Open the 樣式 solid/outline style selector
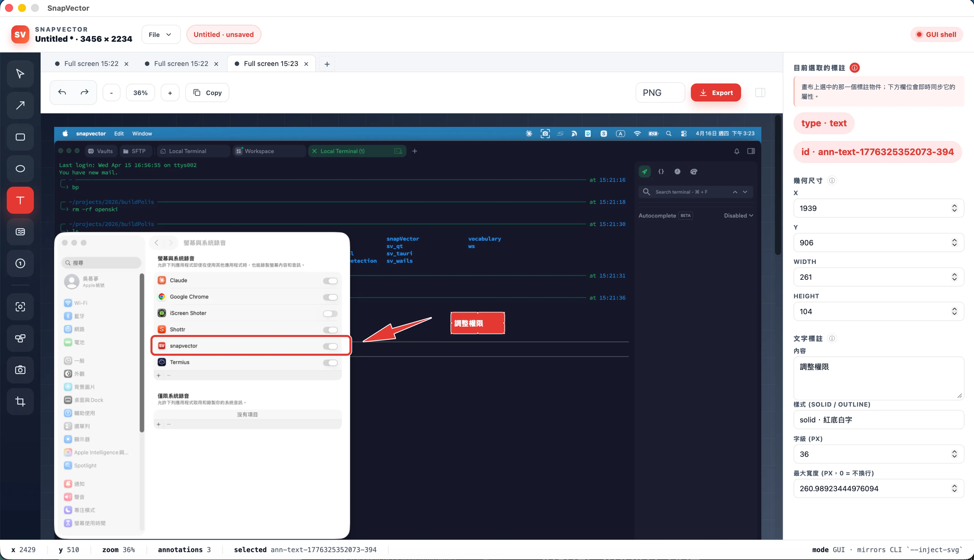Screen dimensions: 974x560 [879, 420]
